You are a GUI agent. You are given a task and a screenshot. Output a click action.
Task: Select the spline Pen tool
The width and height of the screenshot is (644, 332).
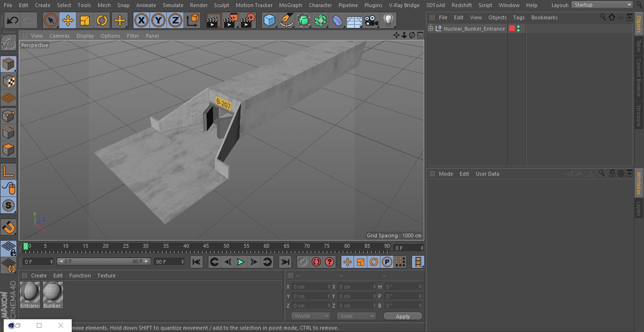pyautogui.click(x=286, y=20)
